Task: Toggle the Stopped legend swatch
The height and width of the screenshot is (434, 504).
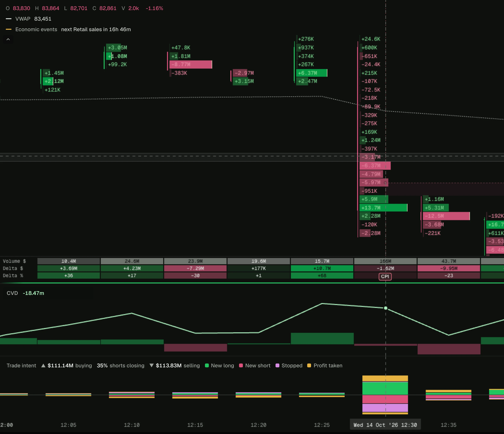Action: click(x=277, y=365)
